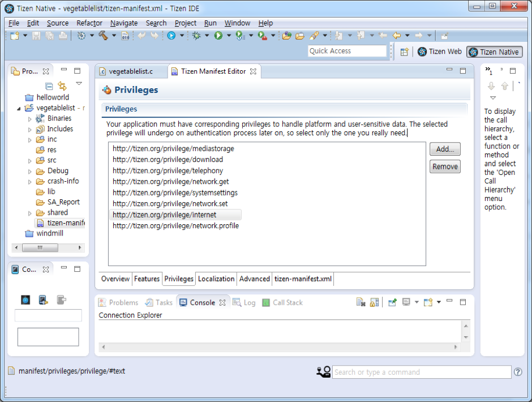Open the Project Explorer View Menu triangle
Image resolution: width=532 pixels, height=402 pixels.
(x=79, y=84)
